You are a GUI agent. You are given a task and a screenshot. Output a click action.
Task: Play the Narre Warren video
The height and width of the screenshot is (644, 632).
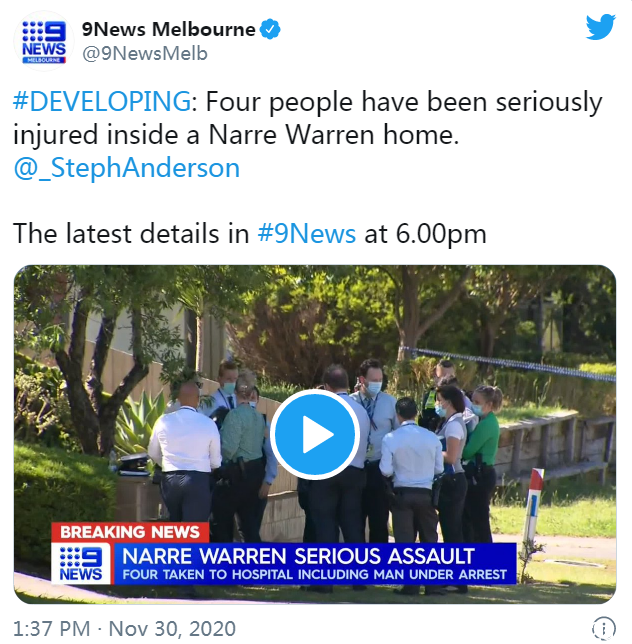point(315,435)
